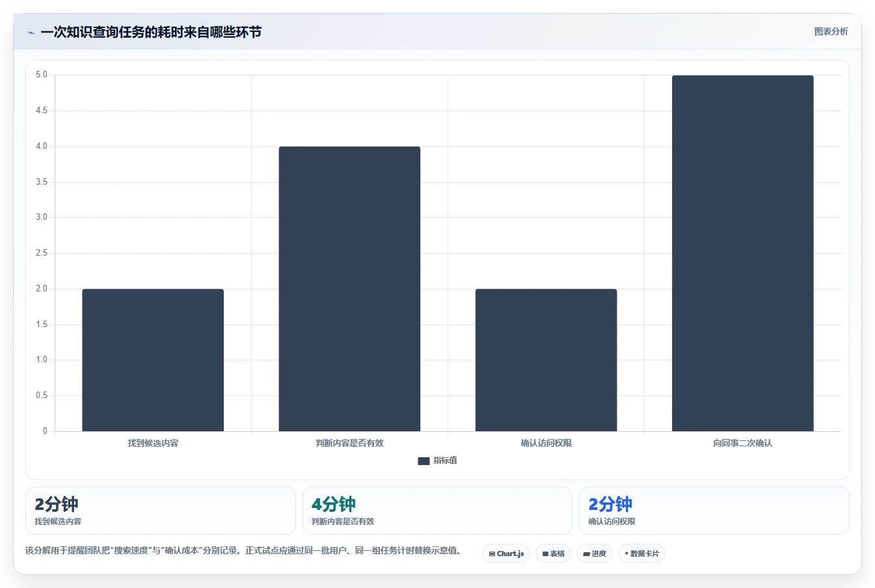Viewport: 875px width, 588px height.
Task: Click the 数据卡片 tag chip
Action: click(x=641, y=554)
